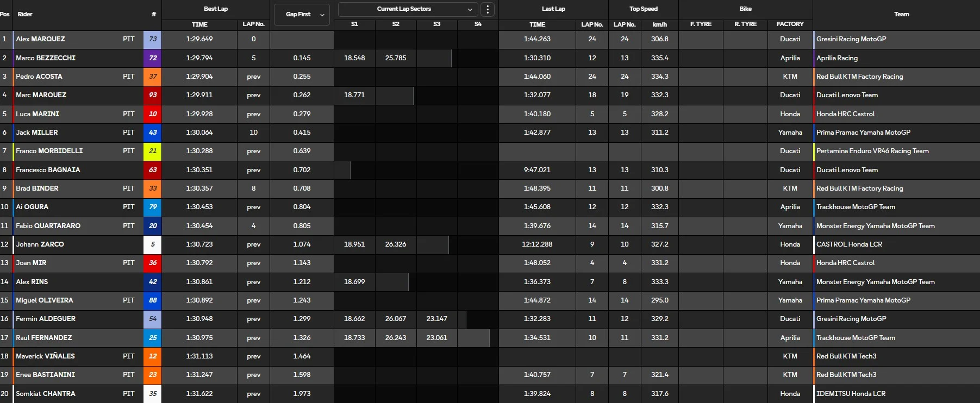Click team Pertamina Enduro VR46 Racing Team
The height and width of the screenshot is (403, 980).
(x=872, y=151)
